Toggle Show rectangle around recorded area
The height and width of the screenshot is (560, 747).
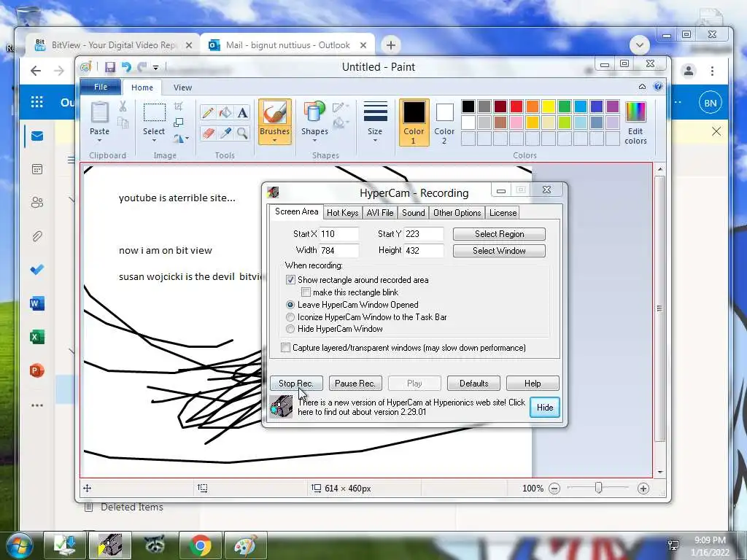(x=290, y=280)
